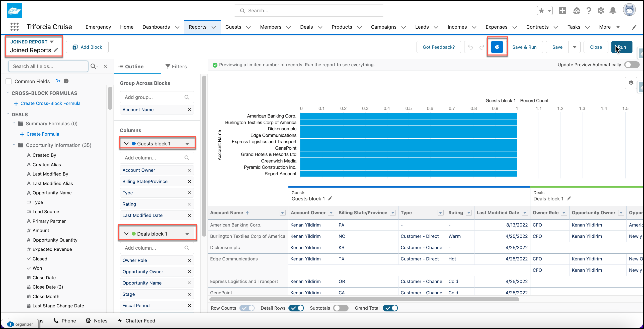Click the Add Block button
644x329 pixels.
point(87,47)
